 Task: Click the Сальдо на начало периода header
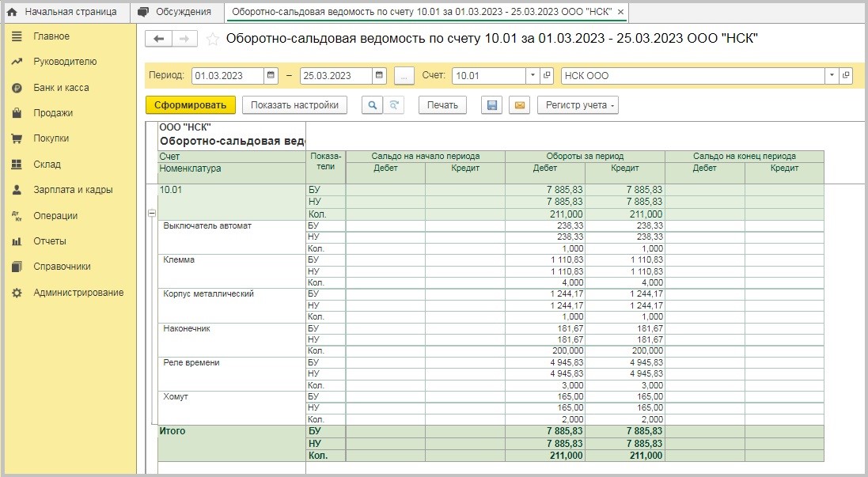point(425,157)
